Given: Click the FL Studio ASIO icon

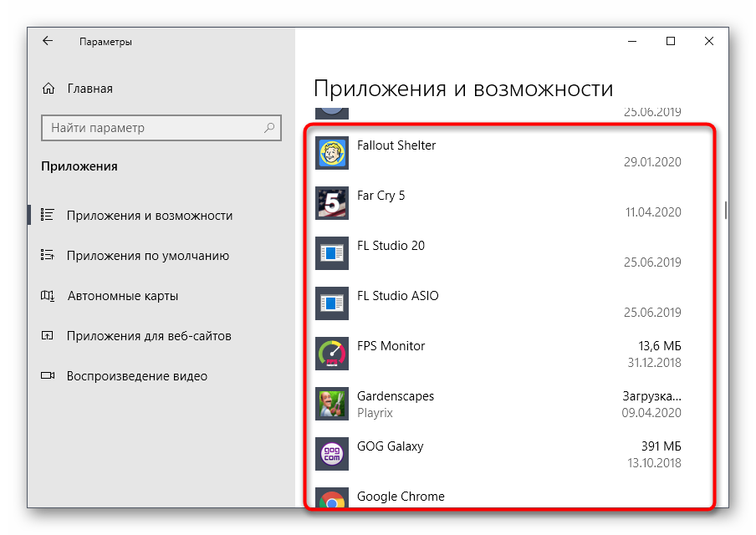Looking at the screenshot, I should (x=331, y=304).
